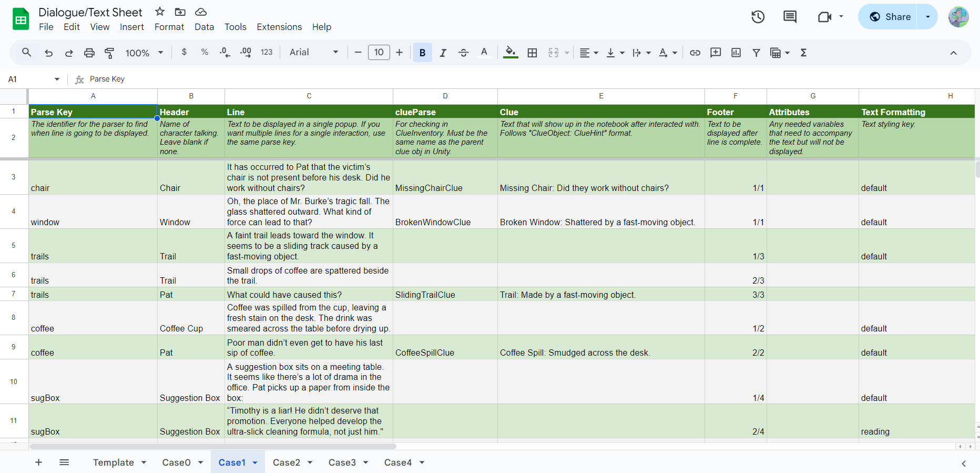Open the fill color picker
Viewport: 980px width, 473px height.
pyautogui.click(x=510, y=53)
